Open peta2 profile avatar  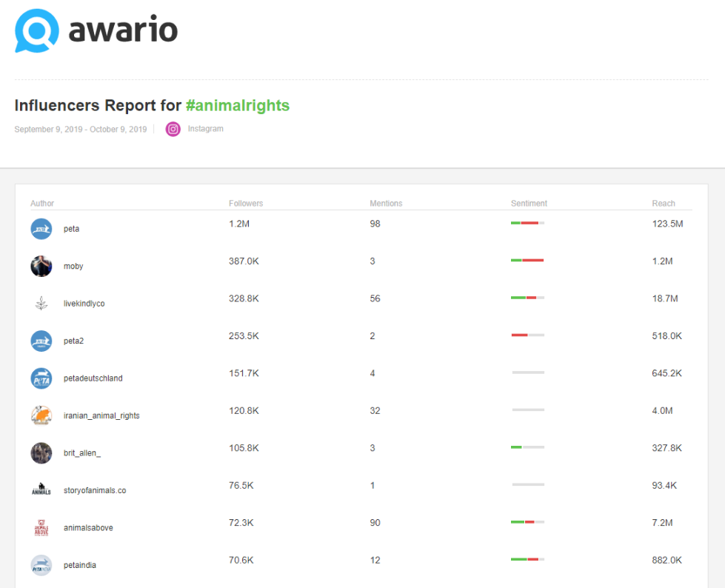[41, 341]
